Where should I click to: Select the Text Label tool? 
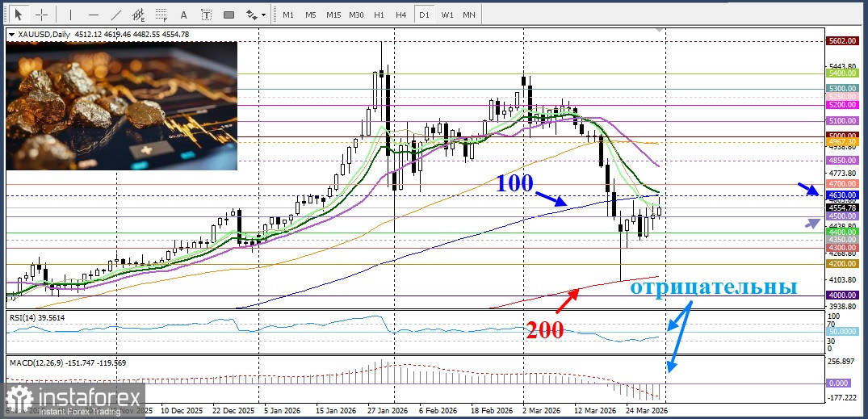click(x=206, y=15)
